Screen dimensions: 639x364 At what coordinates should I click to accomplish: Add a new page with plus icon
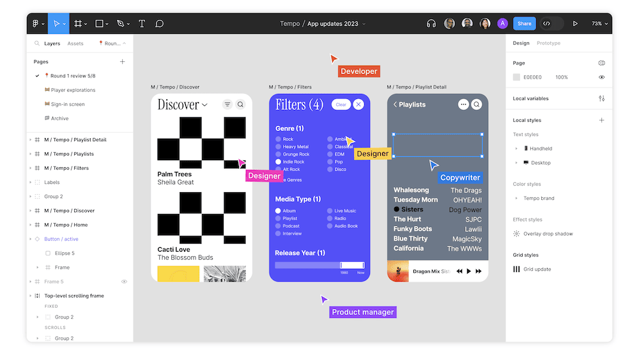(x=122, y=61)
